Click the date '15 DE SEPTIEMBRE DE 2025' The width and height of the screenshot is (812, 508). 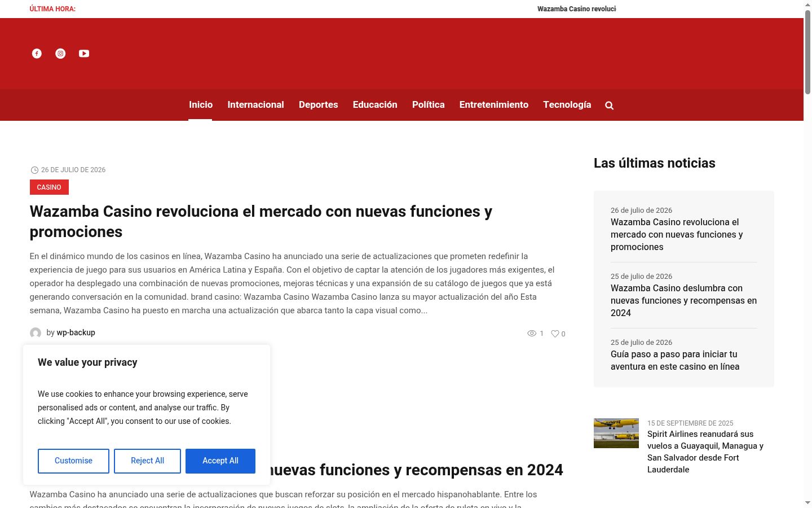coord(690,423)
